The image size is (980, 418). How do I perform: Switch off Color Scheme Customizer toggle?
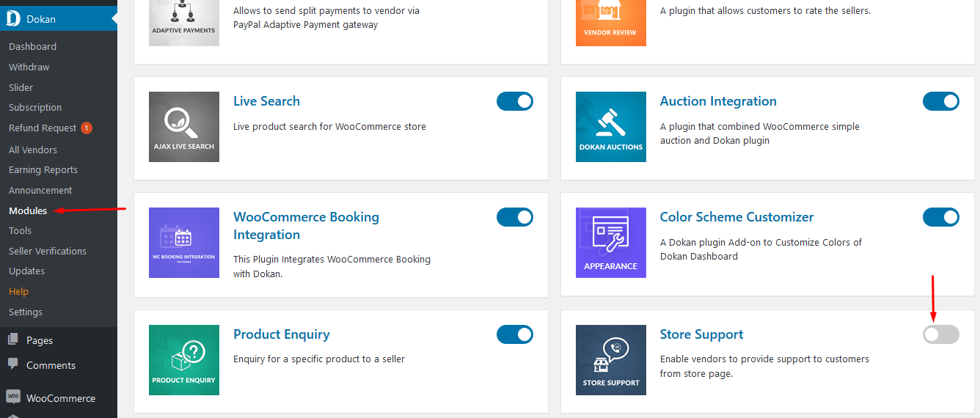click(x=941, y=217)
